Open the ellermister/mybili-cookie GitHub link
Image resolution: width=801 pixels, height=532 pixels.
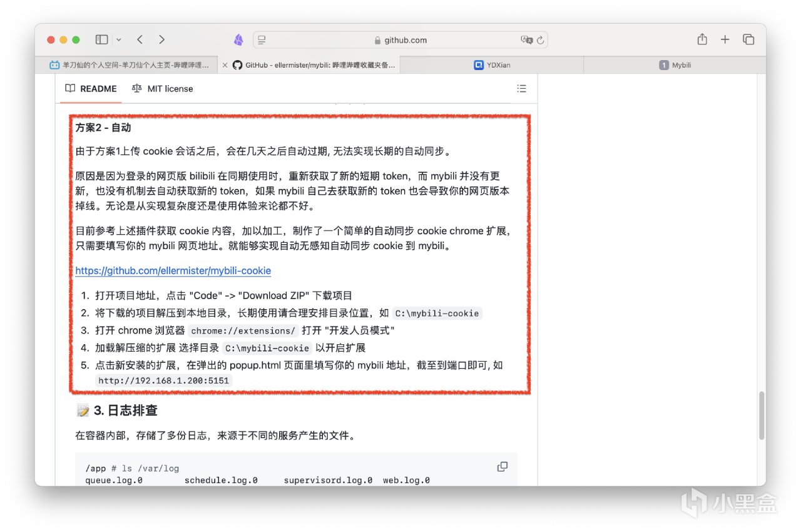tap(173, 271)
